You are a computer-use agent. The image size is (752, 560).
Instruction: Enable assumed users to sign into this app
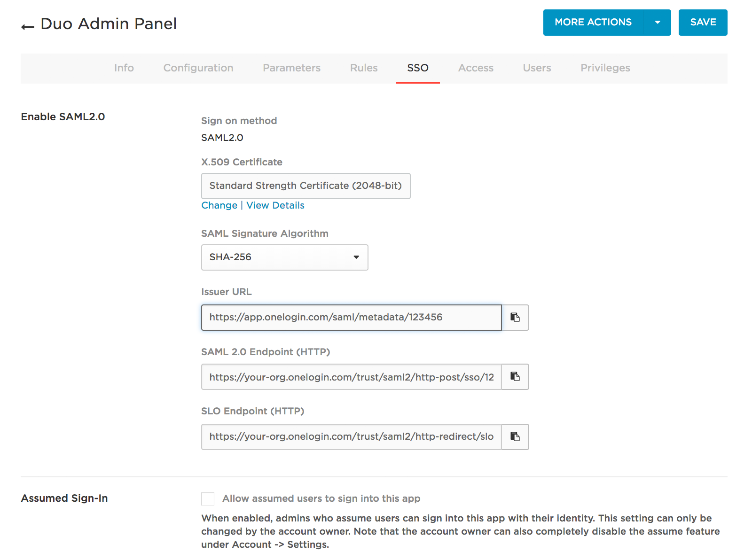(207, 498)
